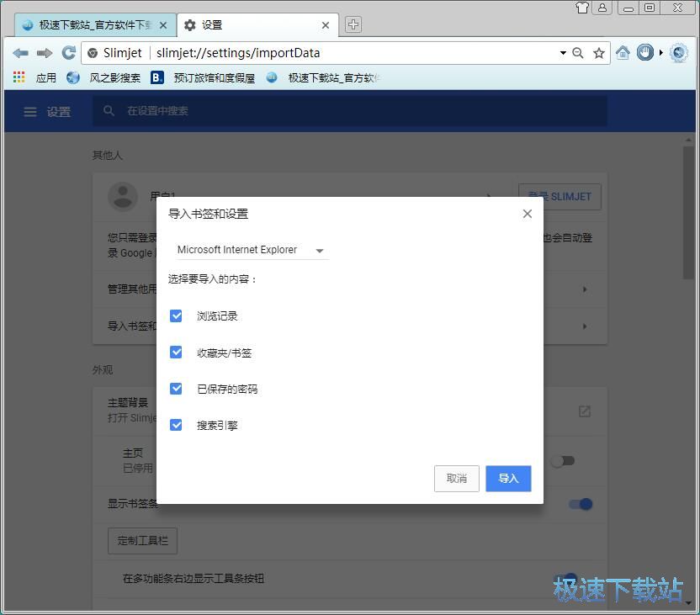Minimize the browser window
The image size is (700, 615).
tap(628, 7)
